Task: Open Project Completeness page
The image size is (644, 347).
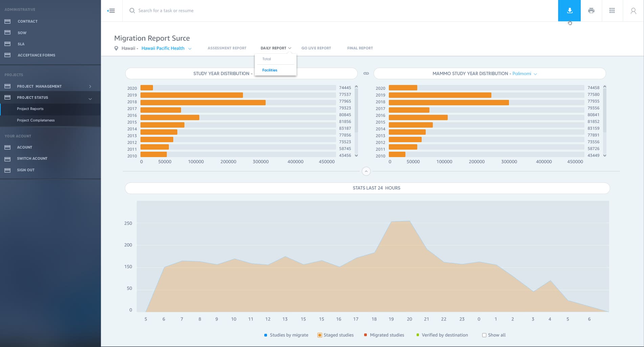Action: click(36, 120)
